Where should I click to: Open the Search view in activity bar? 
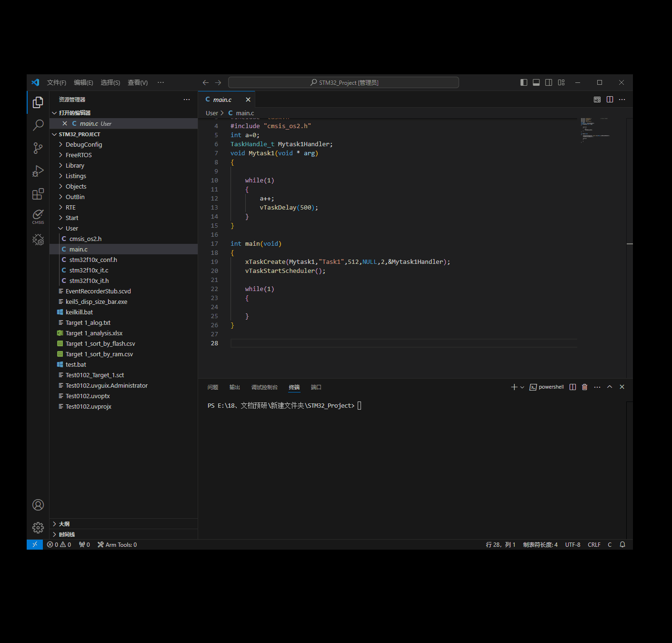pyautogui.click(x=38, y=125)
